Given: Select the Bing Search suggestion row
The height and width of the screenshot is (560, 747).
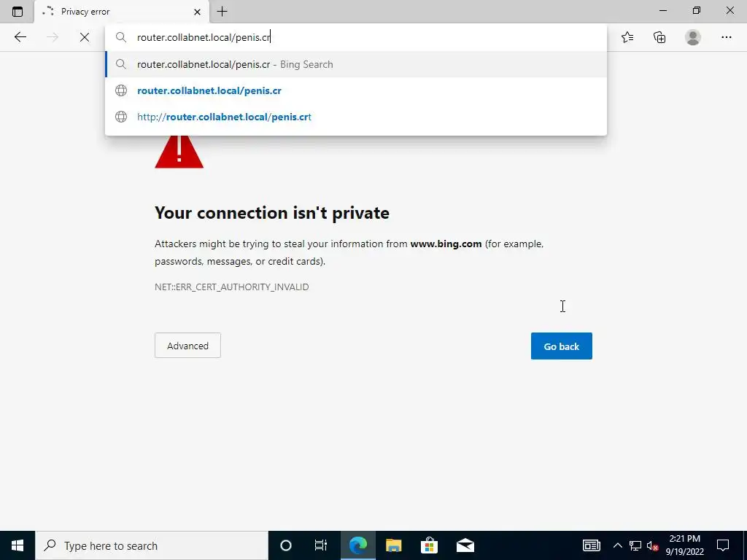Looking at the screenshot, I should tap(356, 64).
